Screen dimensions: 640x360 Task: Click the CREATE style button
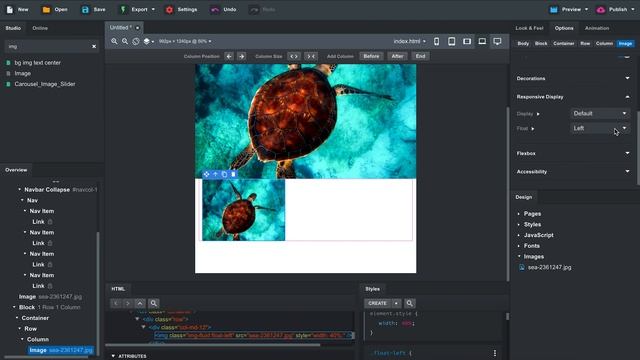[x=377, y=303]
